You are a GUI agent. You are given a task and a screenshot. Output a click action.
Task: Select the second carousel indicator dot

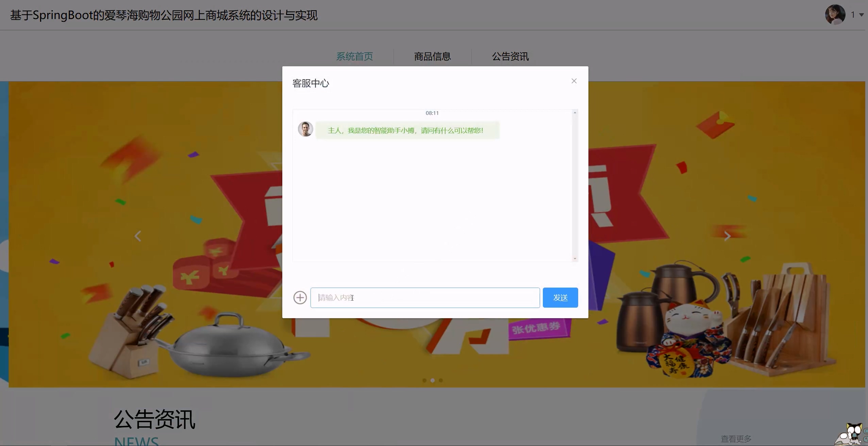coord(433,380)
